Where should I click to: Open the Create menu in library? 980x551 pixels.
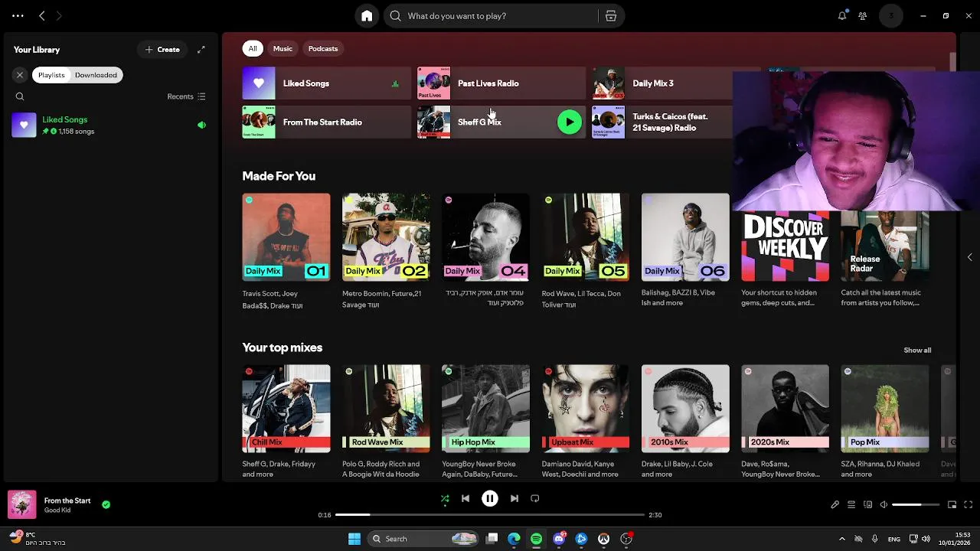pyautogui.click(x=162, y=50)
